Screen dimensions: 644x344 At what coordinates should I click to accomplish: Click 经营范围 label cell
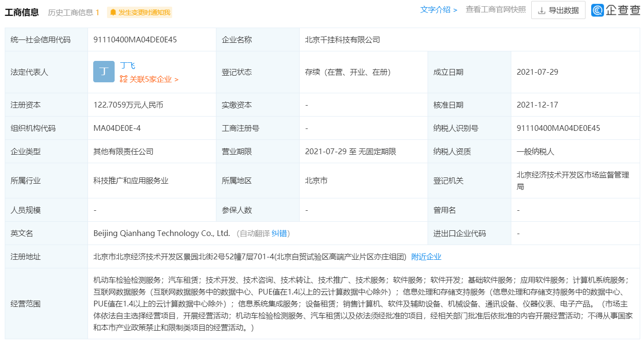(46, 304)
